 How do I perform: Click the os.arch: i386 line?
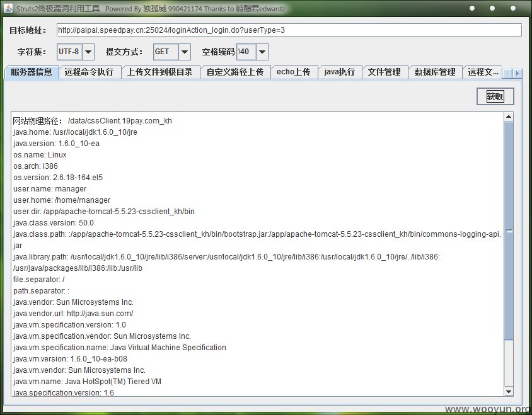[36, 166]
